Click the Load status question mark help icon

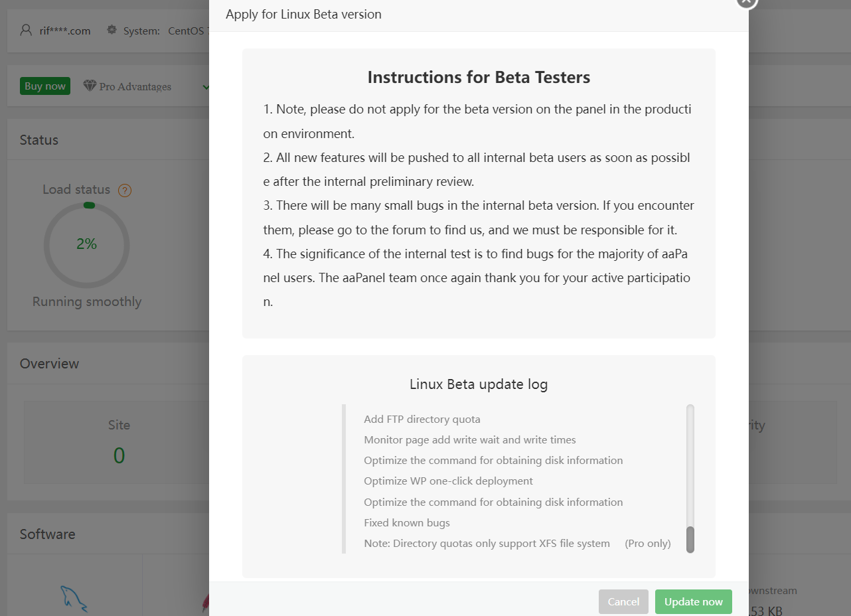pos(124,191)
